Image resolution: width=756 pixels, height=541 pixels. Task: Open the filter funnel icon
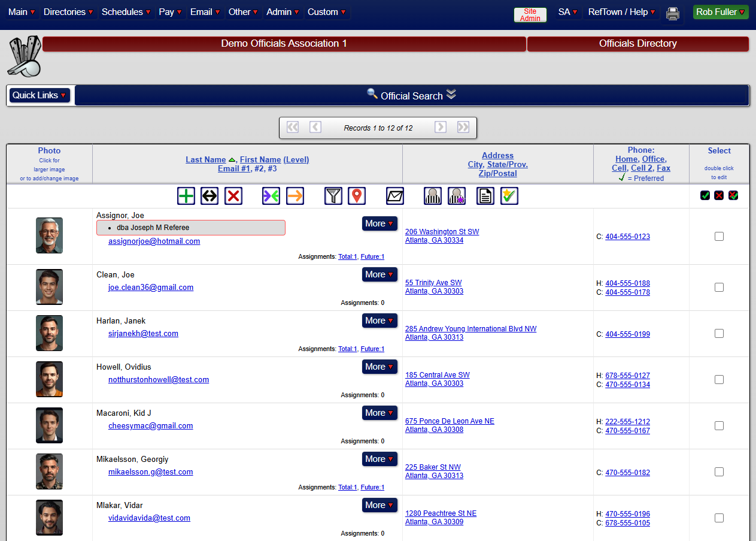(x=333, y=195)
